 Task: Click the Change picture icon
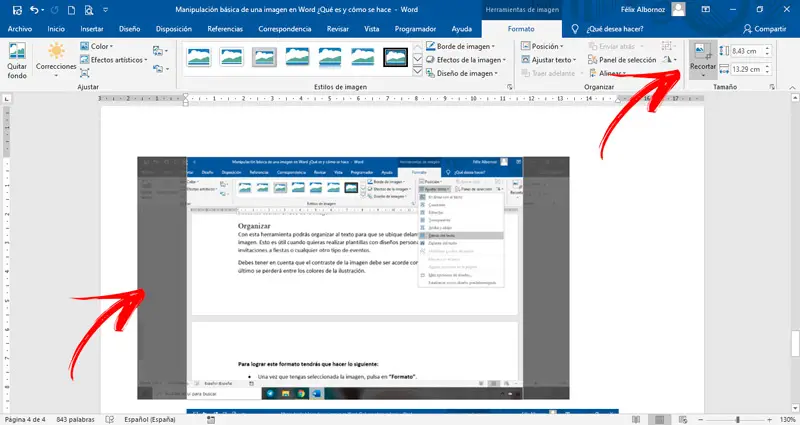click(160, 51)
